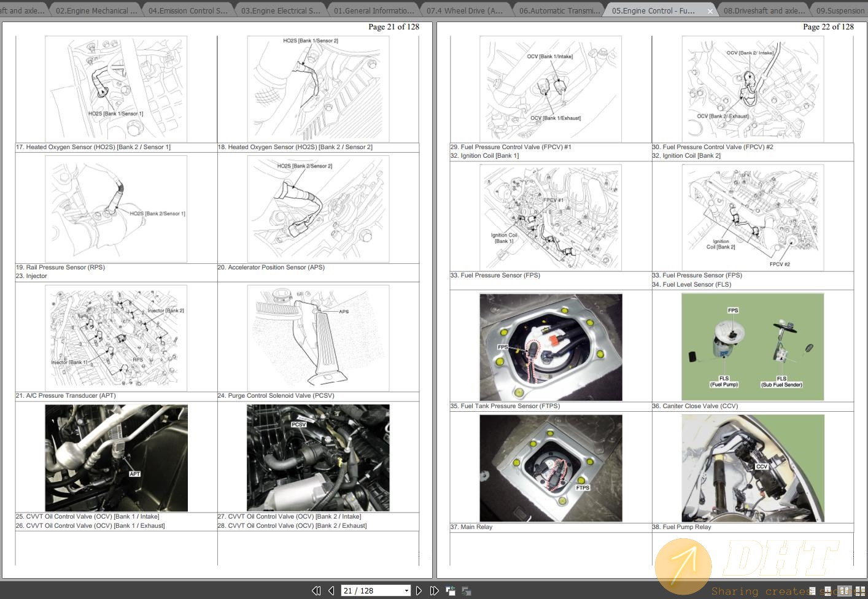
Task: Click the FTPS tank pressure sensor photo
Action: (551, 468)
